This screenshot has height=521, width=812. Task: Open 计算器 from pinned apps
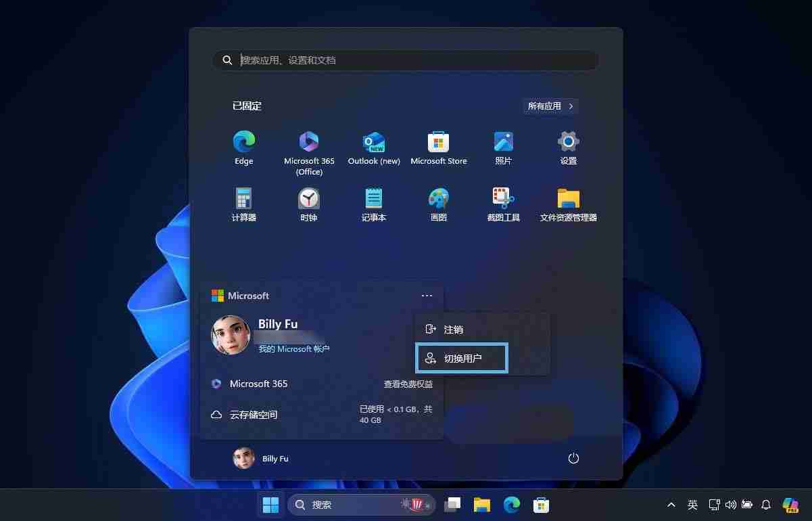[243, 200]
